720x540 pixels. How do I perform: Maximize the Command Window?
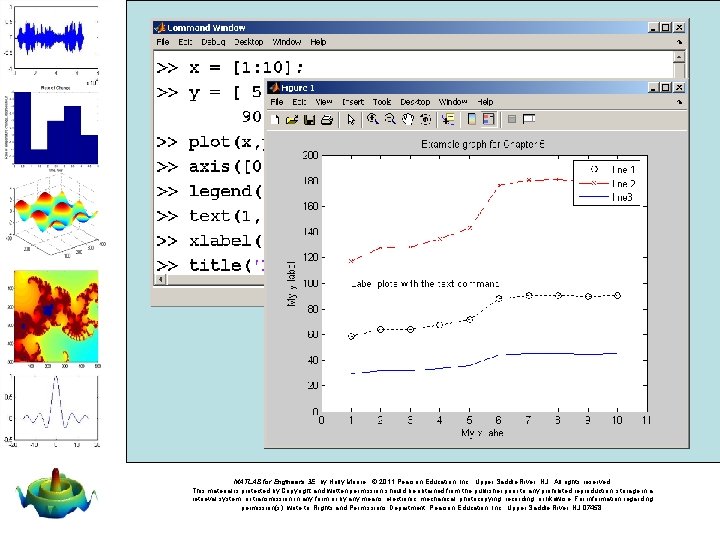click(665, 28)
